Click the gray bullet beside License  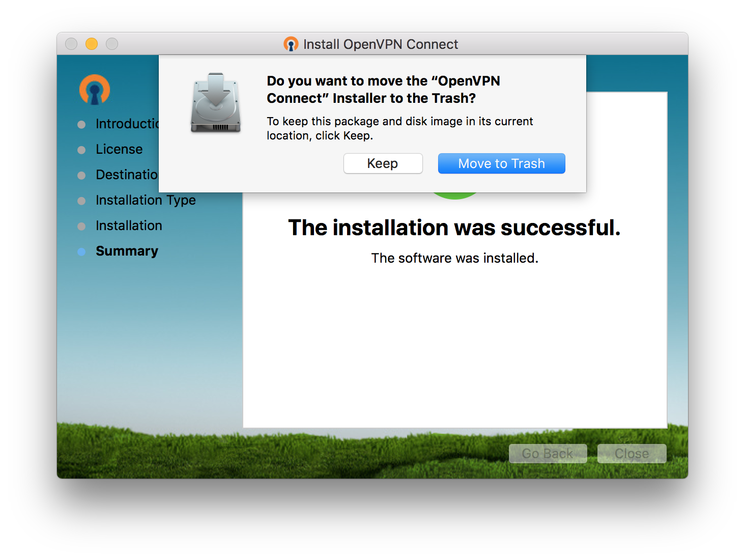click(81, 150)
